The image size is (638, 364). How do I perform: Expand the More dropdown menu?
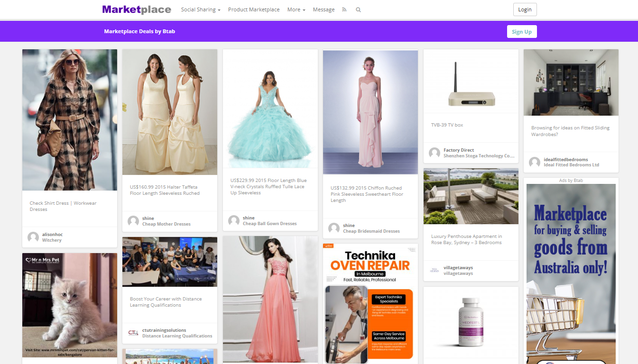(296, 9)
